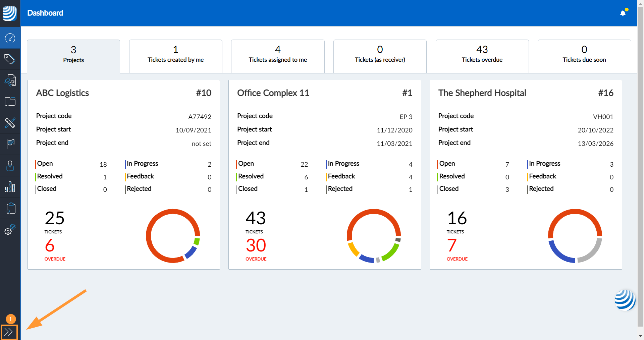Open the dashboard gauge icon in sidebar
This screenshot has height=340, width=644.
pyautogui.click(x=10, y=38)
